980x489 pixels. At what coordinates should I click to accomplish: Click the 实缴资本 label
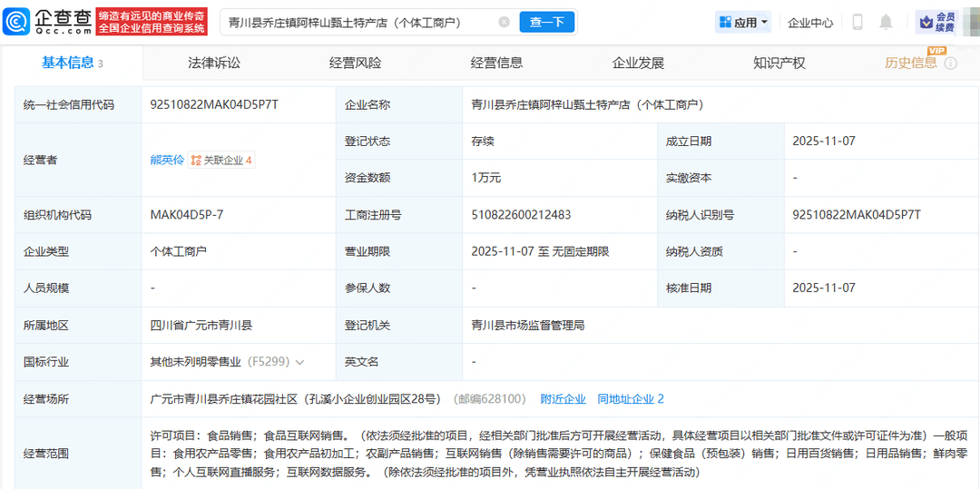(689, 178)
